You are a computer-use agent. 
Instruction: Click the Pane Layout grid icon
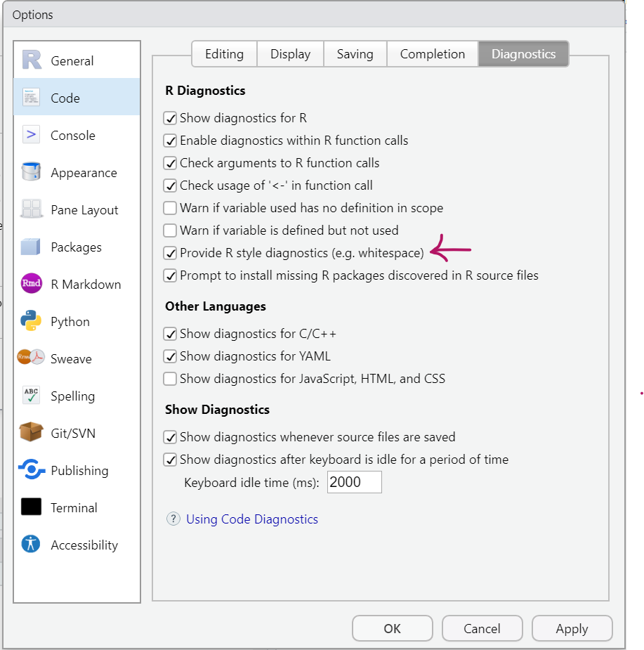[x=32, y=209]
